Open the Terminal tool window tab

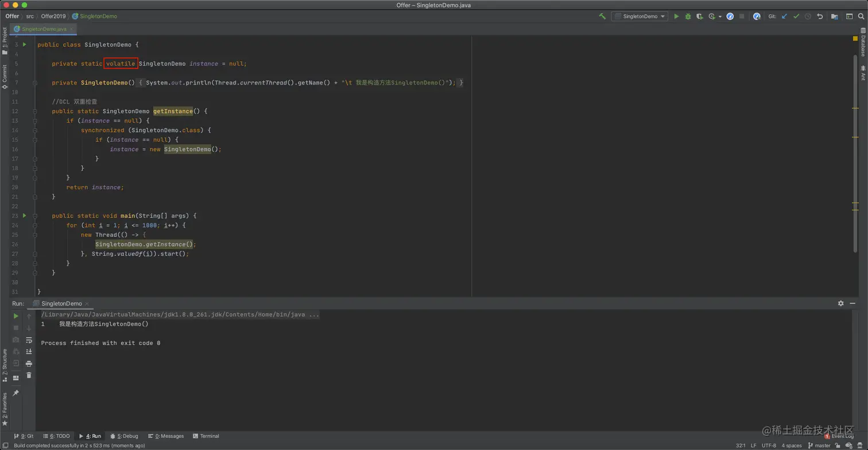point(206,436)
